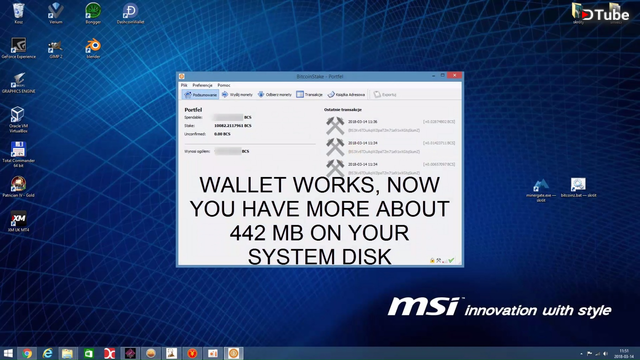Select the DashcoinWallet desktop shortcut
The image size is (640, 360).
(x=130, y=13)
